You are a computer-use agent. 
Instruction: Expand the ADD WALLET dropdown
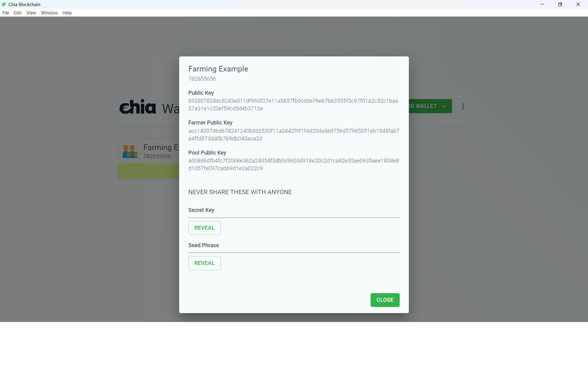pyautogui.click(x=444, y=106)
